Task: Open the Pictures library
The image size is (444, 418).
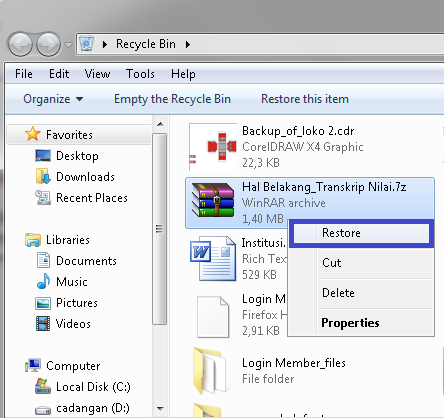Action: point(77,303)
